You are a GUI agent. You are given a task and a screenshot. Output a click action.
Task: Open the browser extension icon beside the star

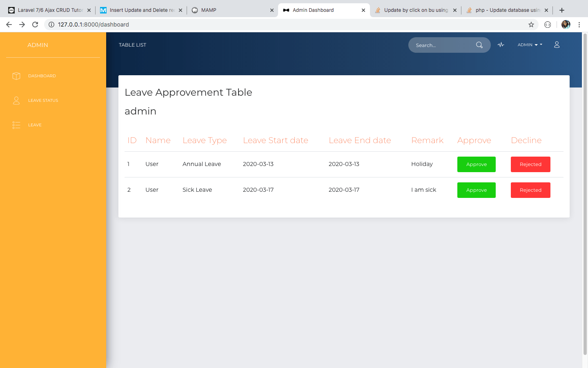point(548,25)
